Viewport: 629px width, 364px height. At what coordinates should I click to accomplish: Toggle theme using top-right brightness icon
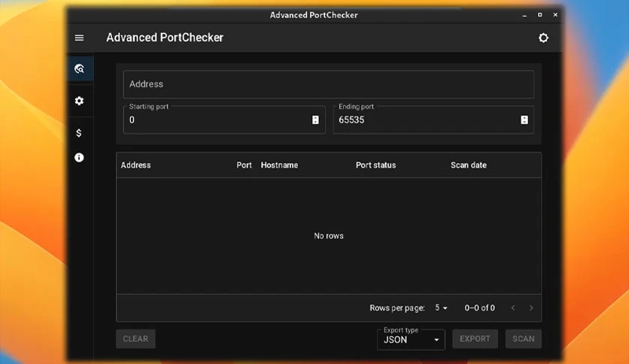[543, 38]
